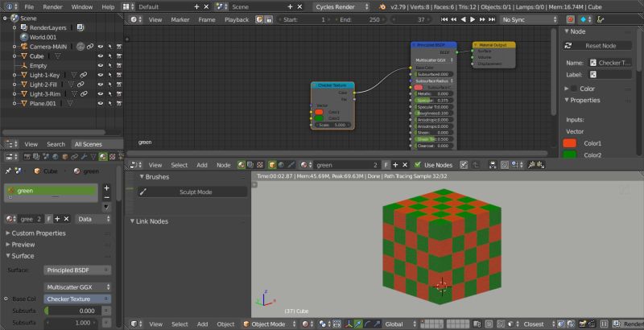
Task: Open the Data link dropdown
Action: point(93,219)
